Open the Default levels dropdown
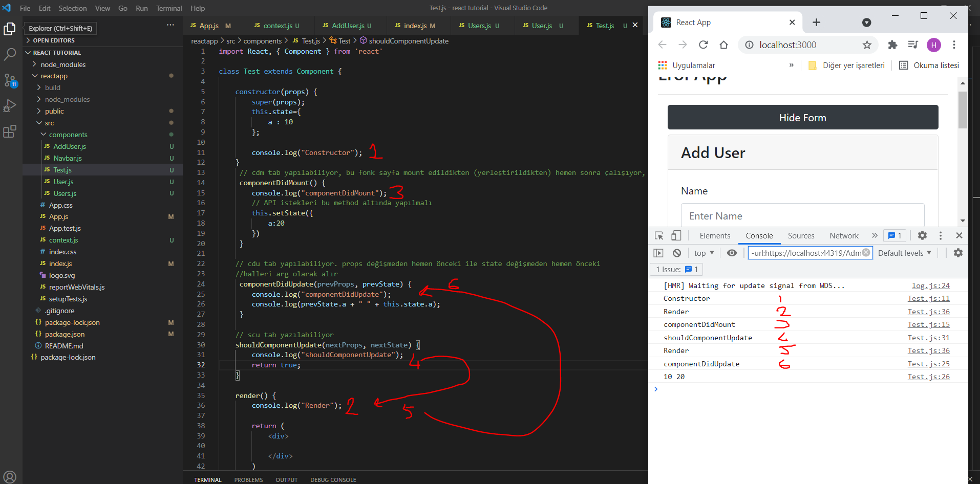Screen dimensions: 980x484 click(904, 253)
